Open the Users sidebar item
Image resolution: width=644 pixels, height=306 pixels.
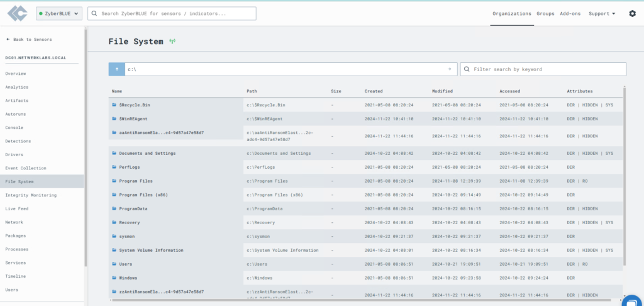tap(12, 290)
